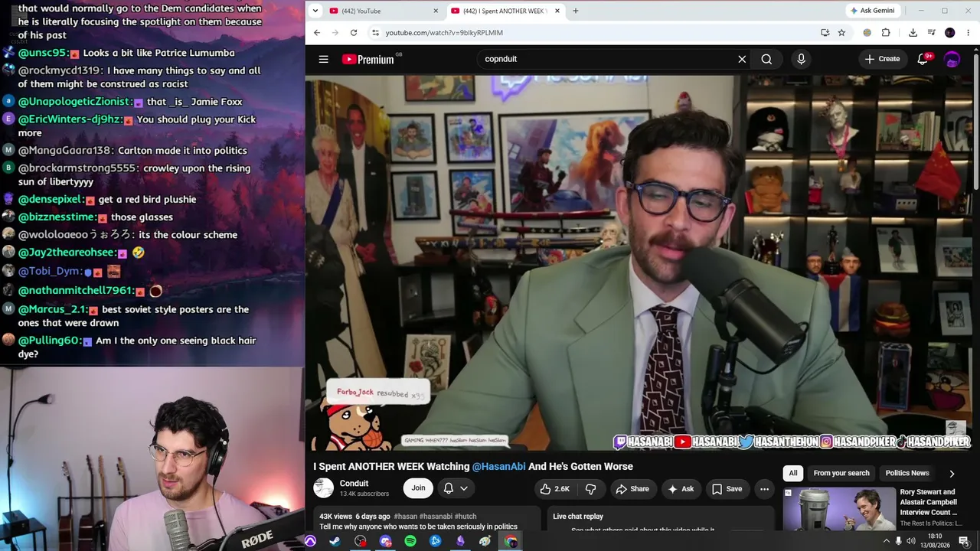Screen dimensions: 980x551
Task: Share the video
Action: (632, 488)
